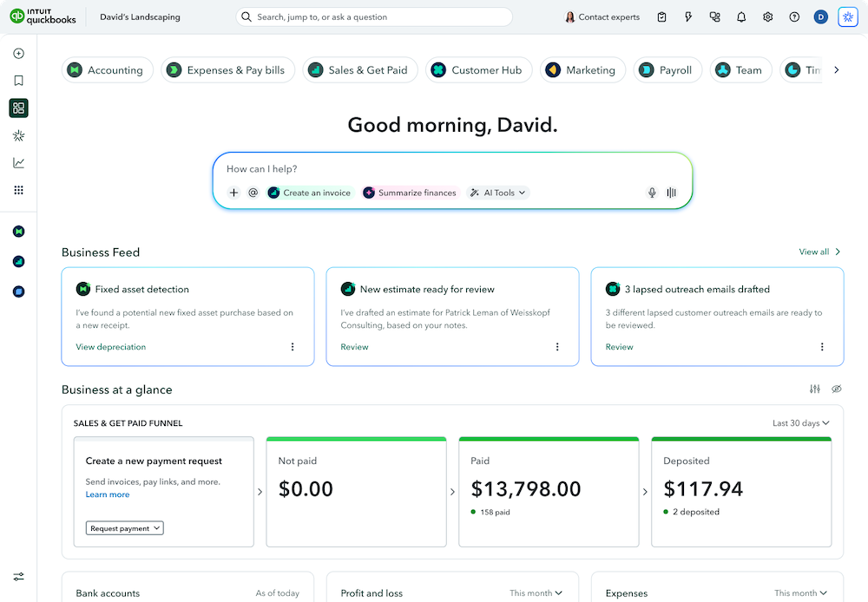Open notifications via the bell icon
Screen dimensions: 868x602
point(741,16)
